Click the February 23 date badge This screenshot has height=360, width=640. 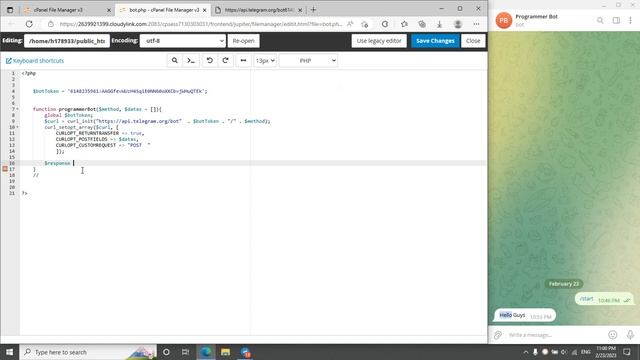(x=564, y=284)
